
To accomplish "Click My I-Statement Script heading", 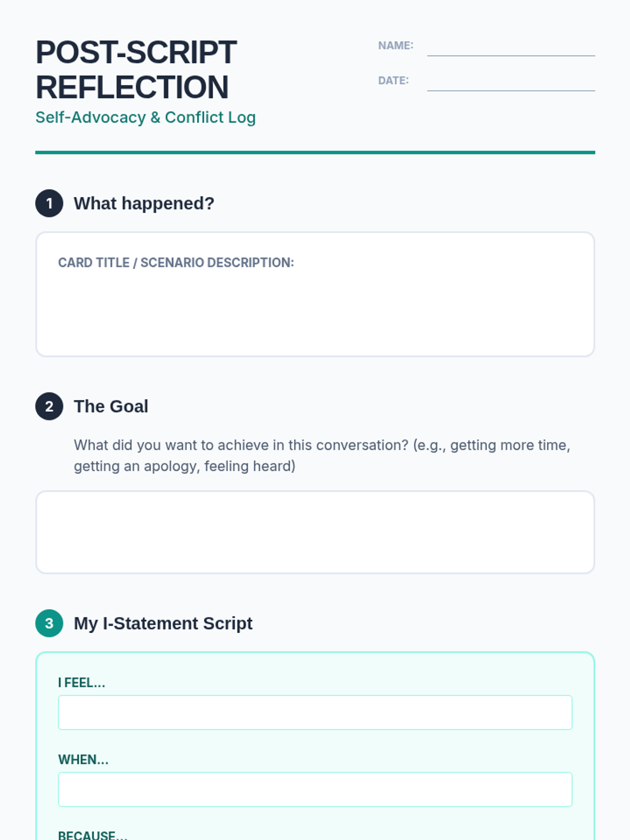I will pyautogui.click(x=163, y=623).
